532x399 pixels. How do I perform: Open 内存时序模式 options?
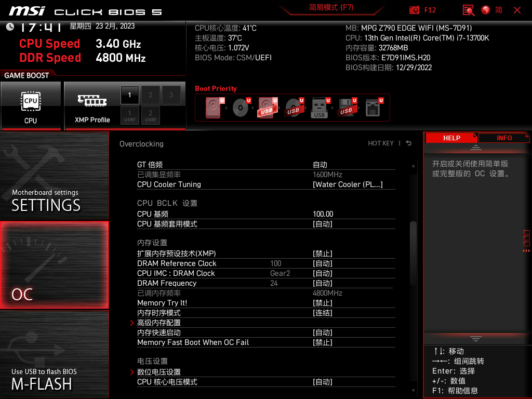[x=266, y=313]
